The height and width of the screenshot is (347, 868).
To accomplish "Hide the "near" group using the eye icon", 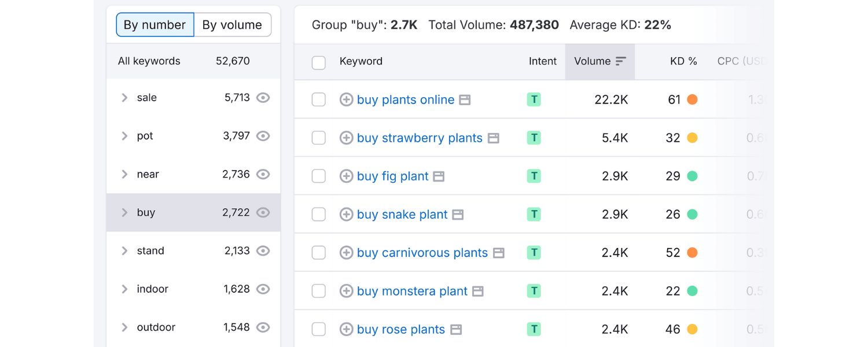I will (263, 174).
